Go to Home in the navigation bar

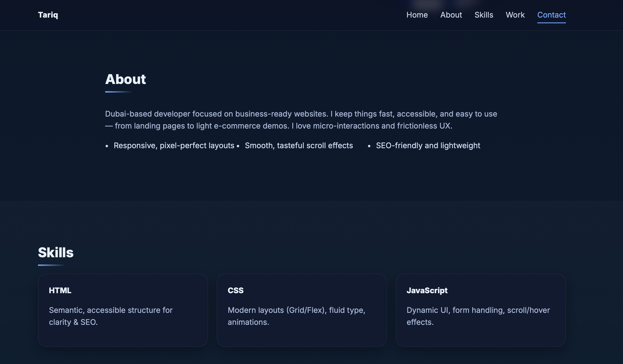417,15
